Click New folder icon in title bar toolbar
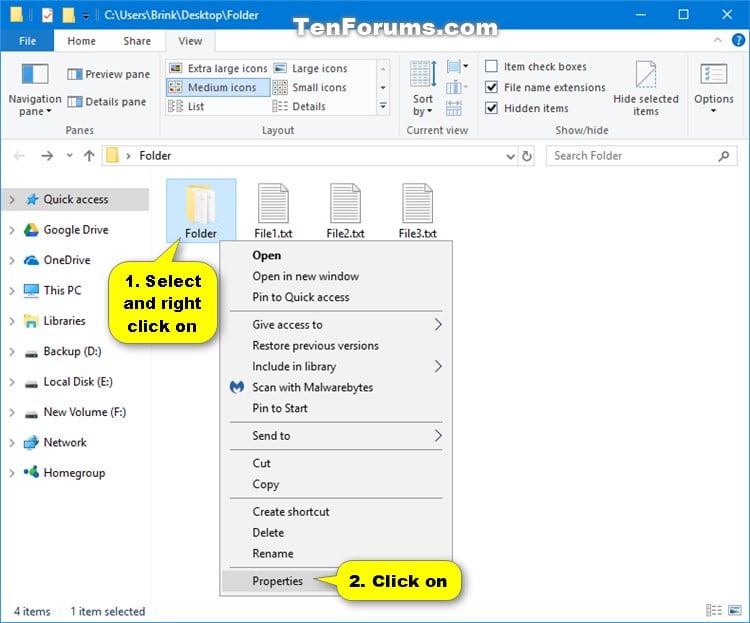The width and height of the screenshot is (750, 623). pos(68,15)
